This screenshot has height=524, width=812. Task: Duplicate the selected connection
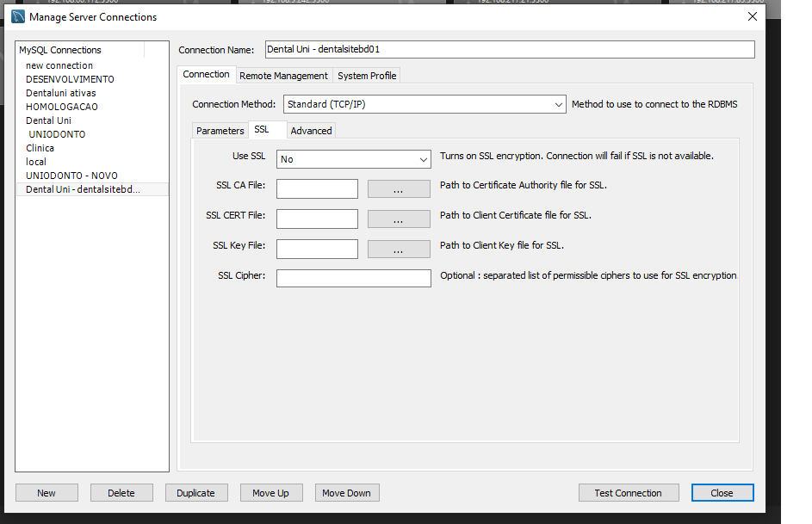pos(195,493)
